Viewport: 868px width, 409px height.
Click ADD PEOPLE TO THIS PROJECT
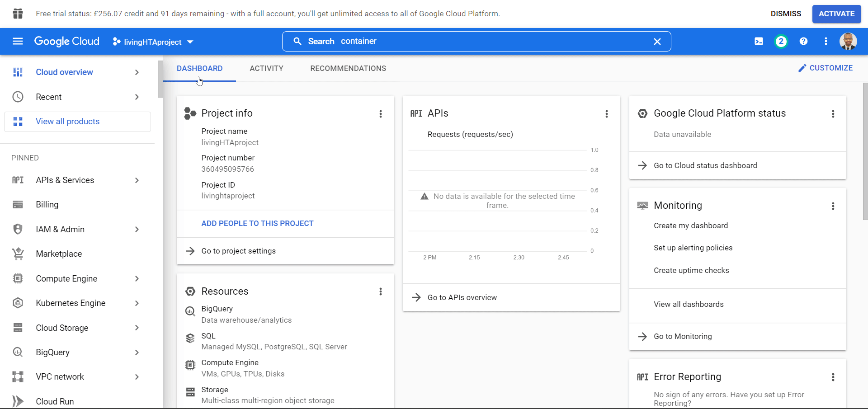(257, 223)
